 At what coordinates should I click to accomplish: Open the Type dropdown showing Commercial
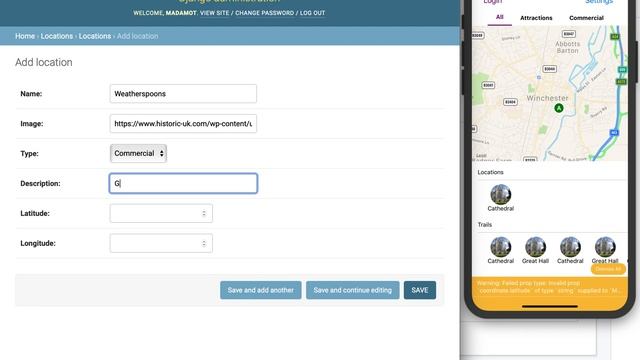pyautogui.click(x=138, y=153)
